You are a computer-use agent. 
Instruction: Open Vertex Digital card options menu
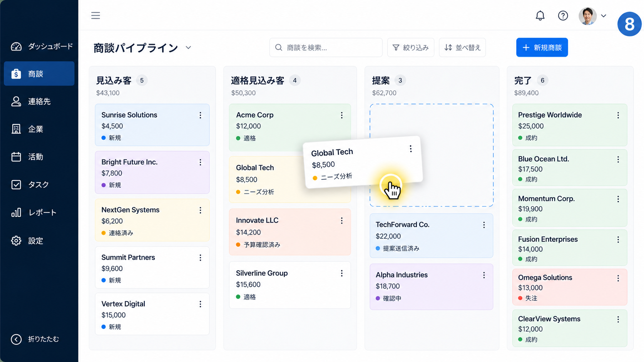point(200,304)
